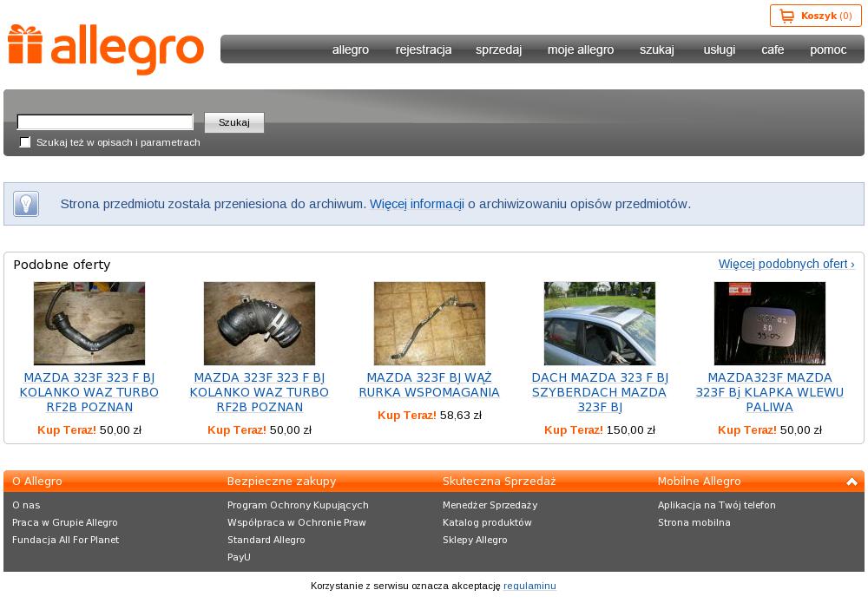The height and width of the screenshot is (603, 868).
Task: Open Sklepy Allegro footer link
Action: 475,540
